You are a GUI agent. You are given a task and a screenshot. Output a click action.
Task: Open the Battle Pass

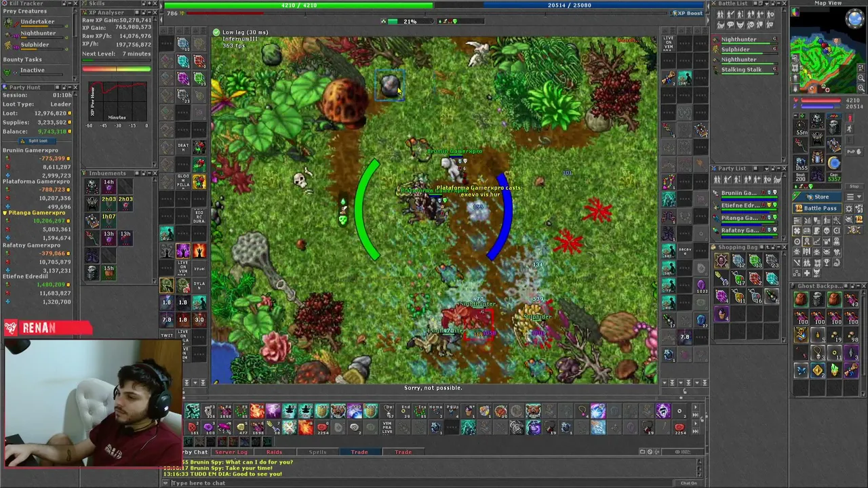coord(816,208)
